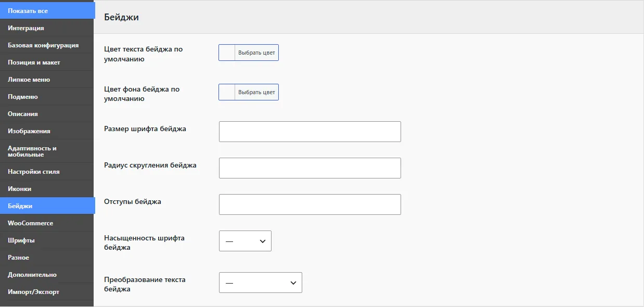The height and width of the screenshot is (307, 644).
Task: Expand the «Преобразование текста бейджа» dropdown
Action: pos(261,283)
